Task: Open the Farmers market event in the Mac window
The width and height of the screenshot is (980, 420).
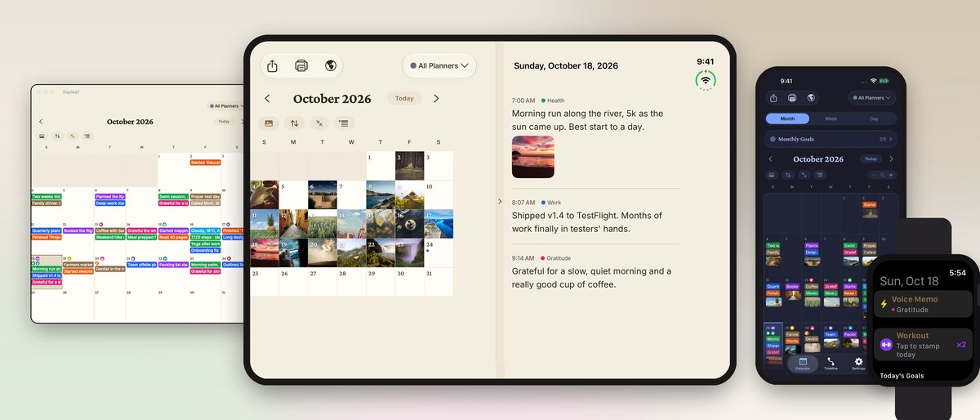Action: tap(78, 264)
